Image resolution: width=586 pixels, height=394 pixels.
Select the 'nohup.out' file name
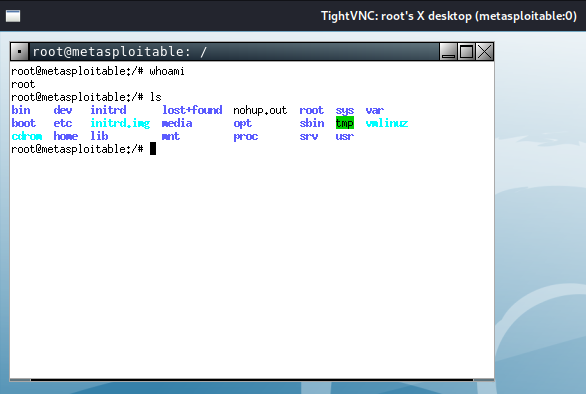click(x=260, y=110)
